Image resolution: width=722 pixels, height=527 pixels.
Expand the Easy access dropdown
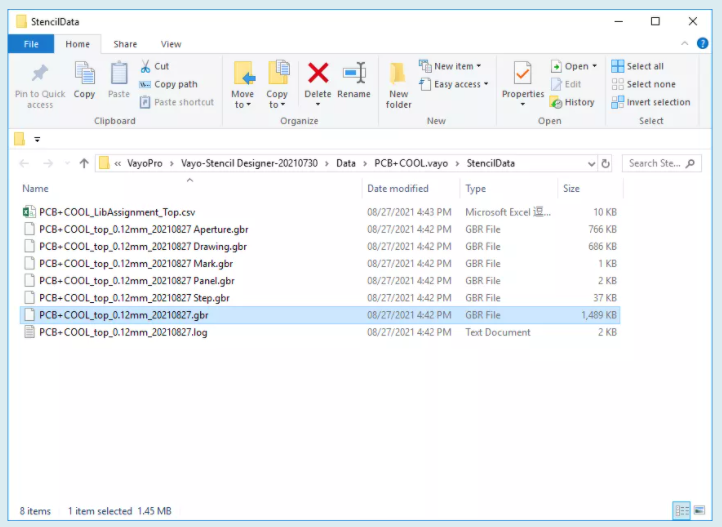tap(486, 84)
